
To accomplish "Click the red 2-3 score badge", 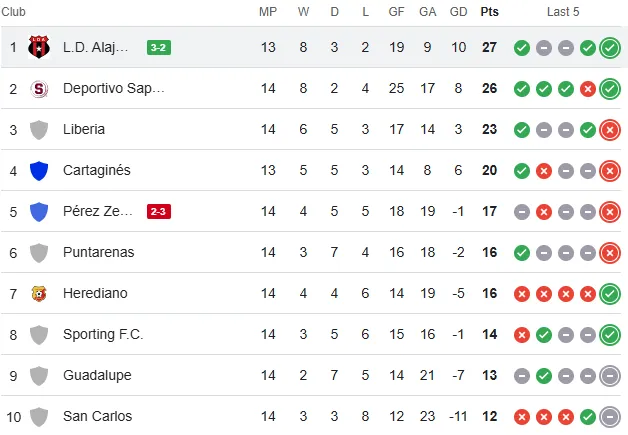I will click(158, 211).
